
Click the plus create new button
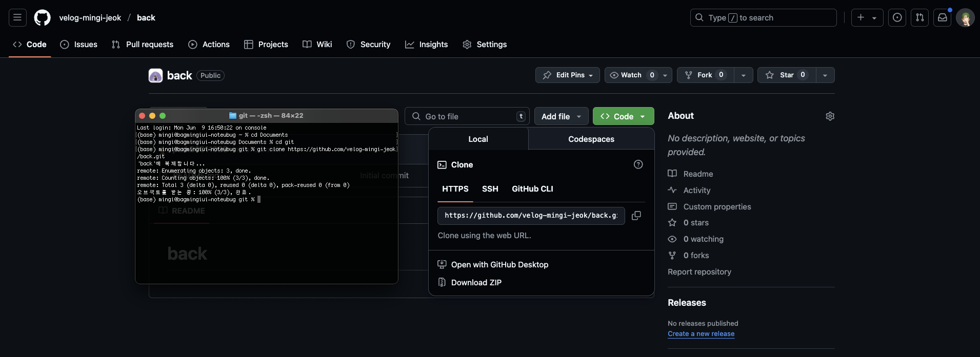861,17
